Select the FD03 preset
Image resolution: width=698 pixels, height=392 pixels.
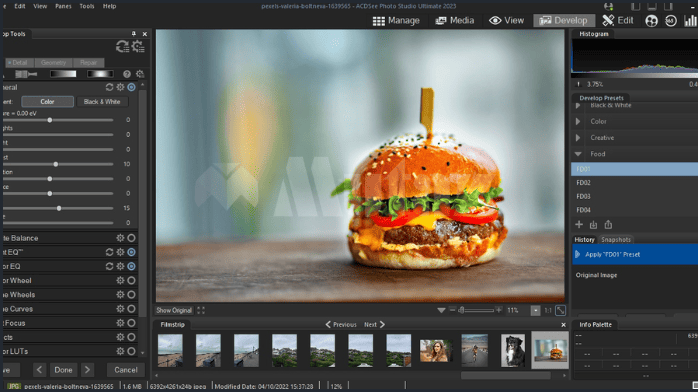tap(634, 196)
